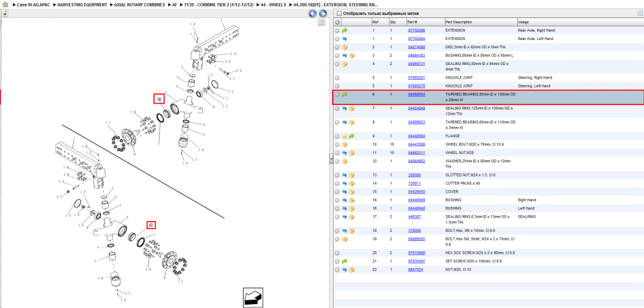
Task: Click box icon on BOLT 84069505 row
Action: click(345, 239)
